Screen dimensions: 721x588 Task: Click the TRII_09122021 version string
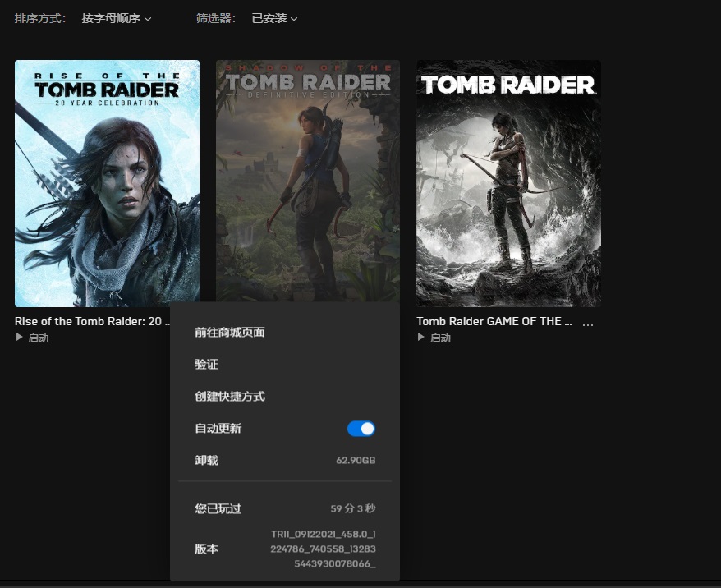[x=323, y=549]
